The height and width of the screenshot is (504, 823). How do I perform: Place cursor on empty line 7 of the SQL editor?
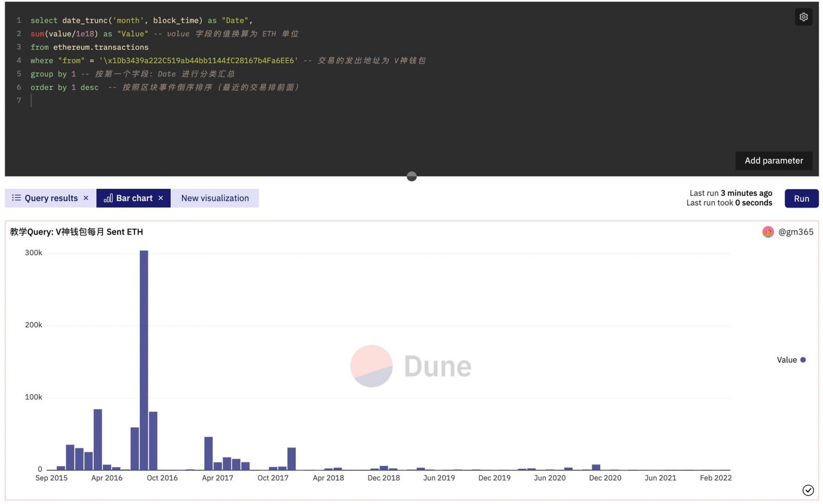(x=32, y=101)
